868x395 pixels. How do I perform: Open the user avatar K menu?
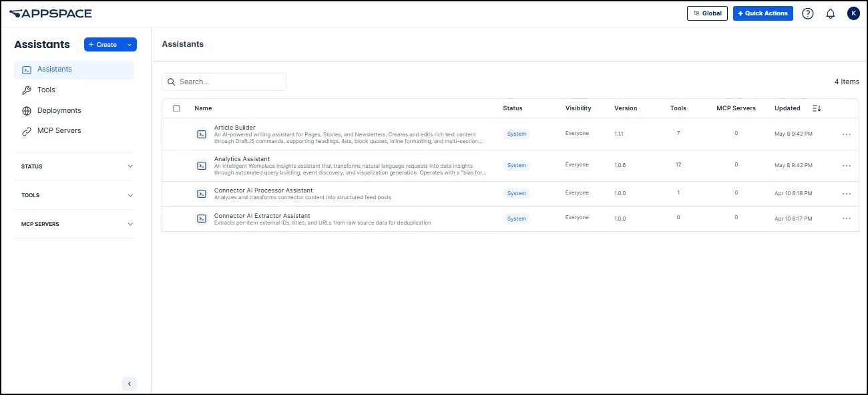[x=853, y=13]
